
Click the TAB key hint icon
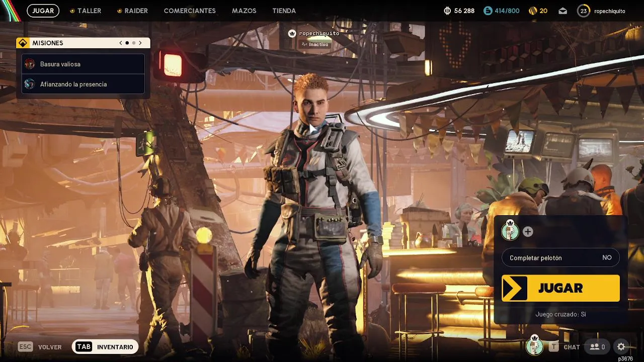(x=84, y=347)
